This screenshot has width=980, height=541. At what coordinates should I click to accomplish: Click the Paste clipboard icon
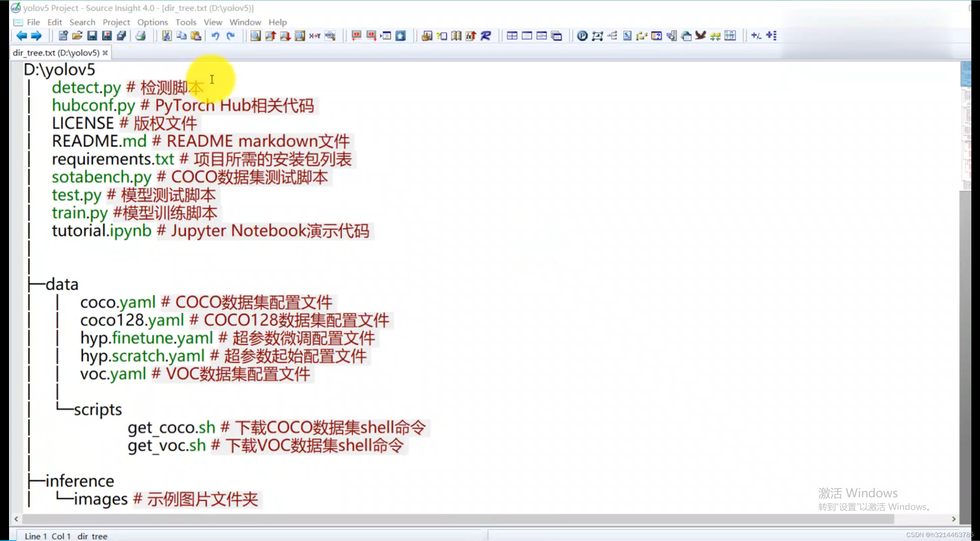click(196, 36)
